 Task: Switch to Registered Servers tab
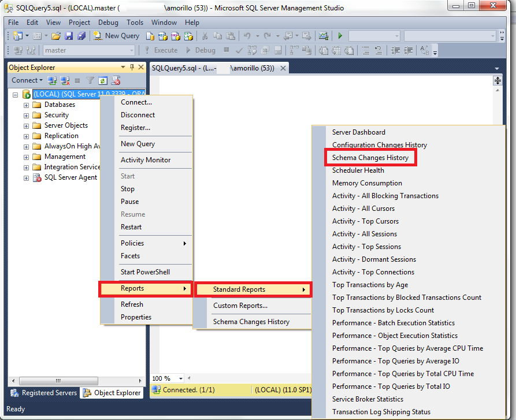coord(44,393)
